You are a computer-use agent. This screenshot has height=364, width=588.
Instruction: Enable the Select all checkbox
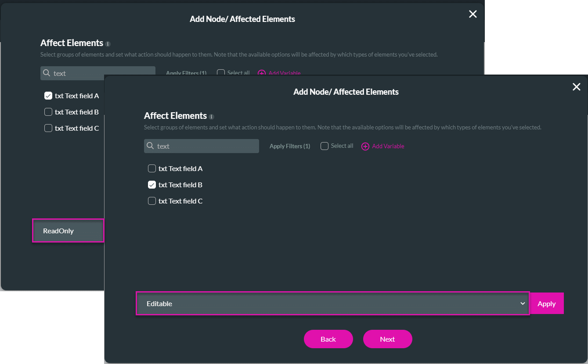tap(324, 146)
